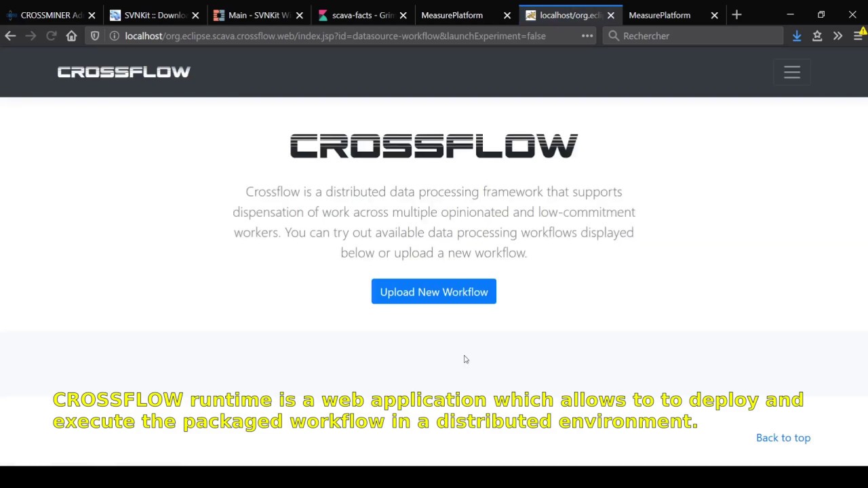The image size is (868, 488).
Task: Close the CROSSMINER Admin tab
Action: coord(92,15)
